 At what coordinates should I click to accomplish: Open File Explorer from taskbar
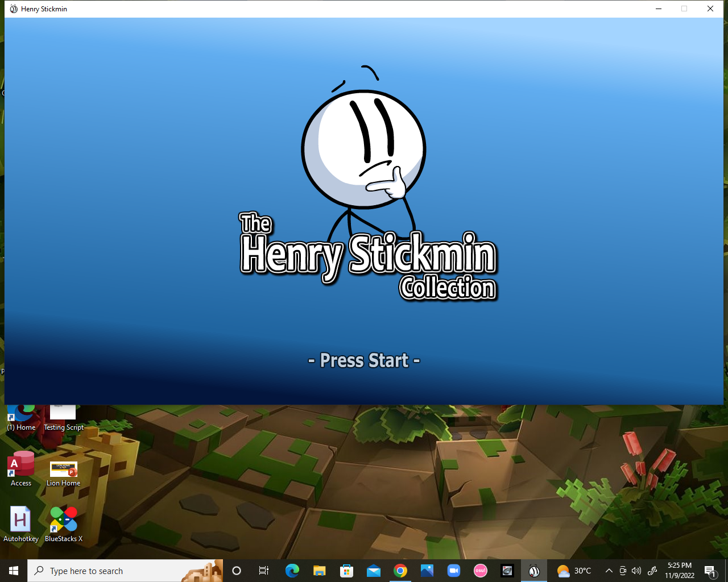[319, 571]
